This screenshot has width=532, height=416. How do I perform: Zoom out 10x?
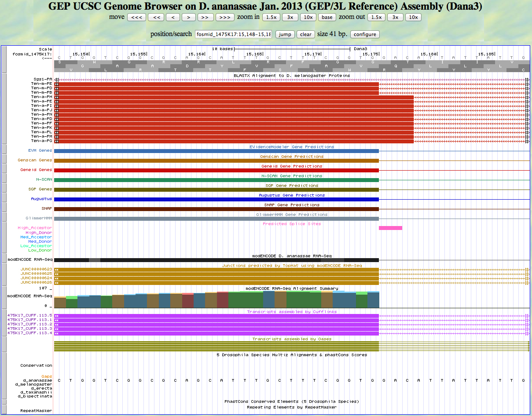point(413,17)
